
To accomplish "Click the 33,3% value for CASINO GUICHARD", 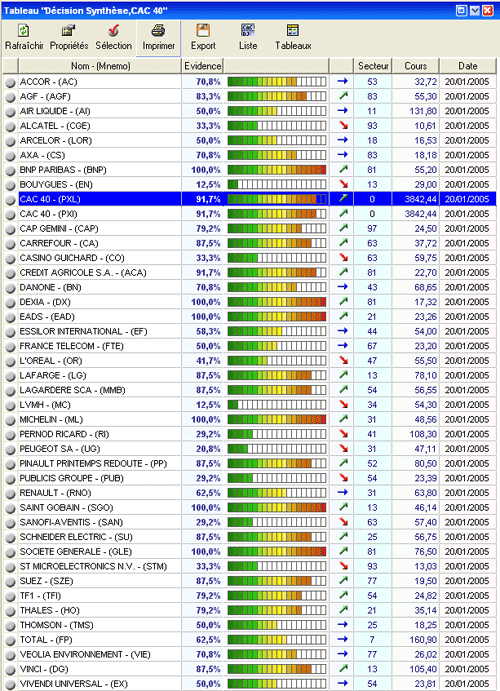I will [208, 258].
